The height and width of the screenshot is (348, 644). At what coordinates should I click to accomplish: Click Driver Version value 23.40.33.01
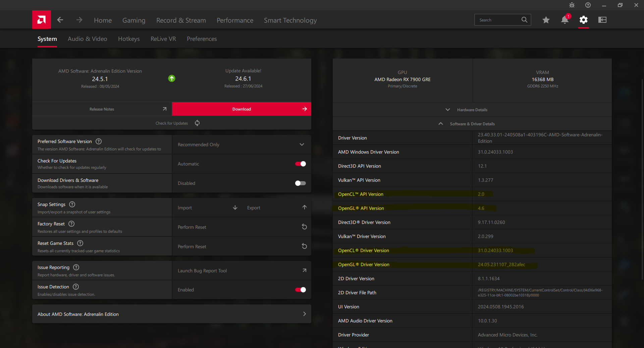[540, 138]
